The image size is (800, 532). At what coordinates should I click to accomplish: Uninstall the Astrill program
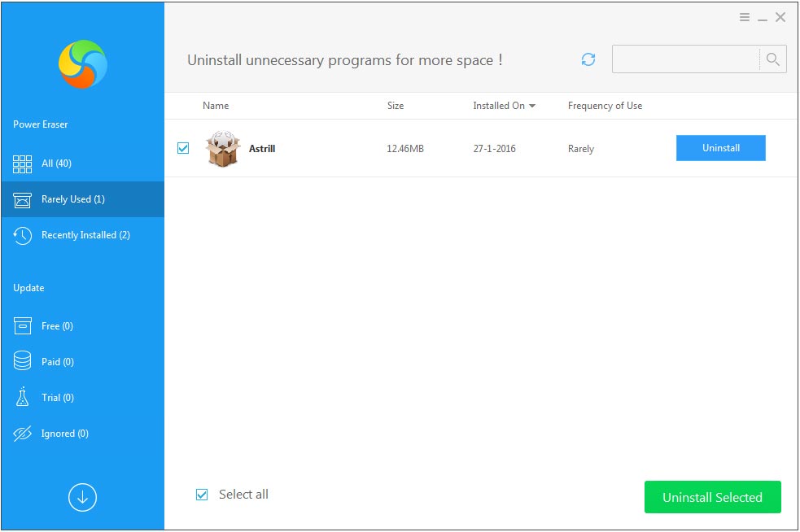[721, 148]
